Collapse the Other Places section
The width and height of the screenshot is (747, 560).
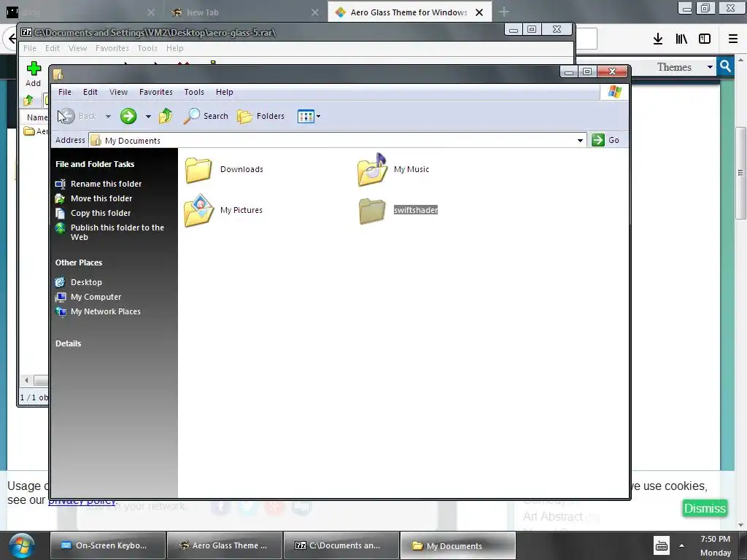pos(79,262)
